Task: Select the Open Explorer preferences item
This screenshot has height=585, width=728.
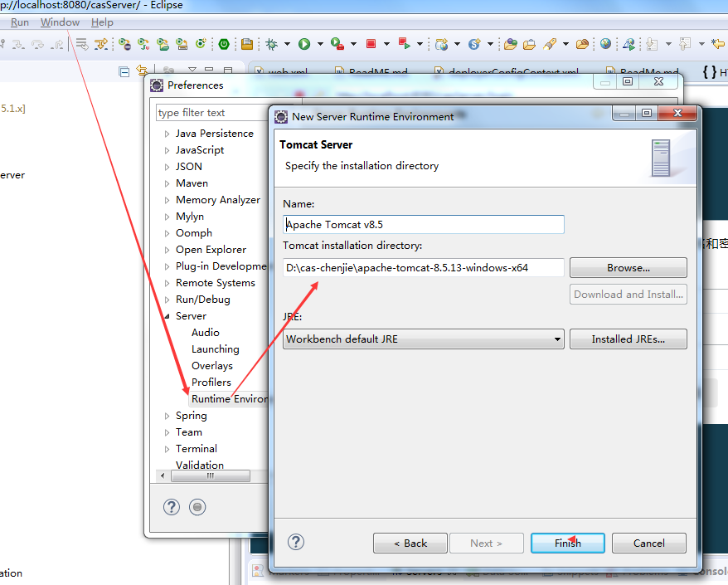Action: coord(211,250)
